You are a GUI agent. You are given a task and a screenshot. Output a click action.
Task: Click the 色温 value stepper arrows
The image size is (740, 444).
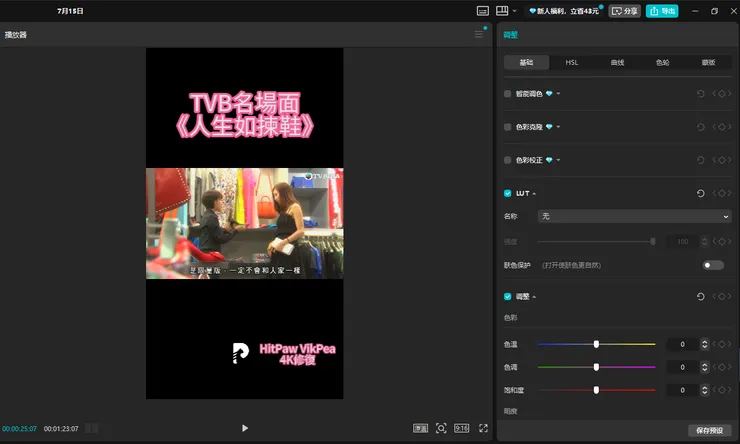tap(705, 344)
